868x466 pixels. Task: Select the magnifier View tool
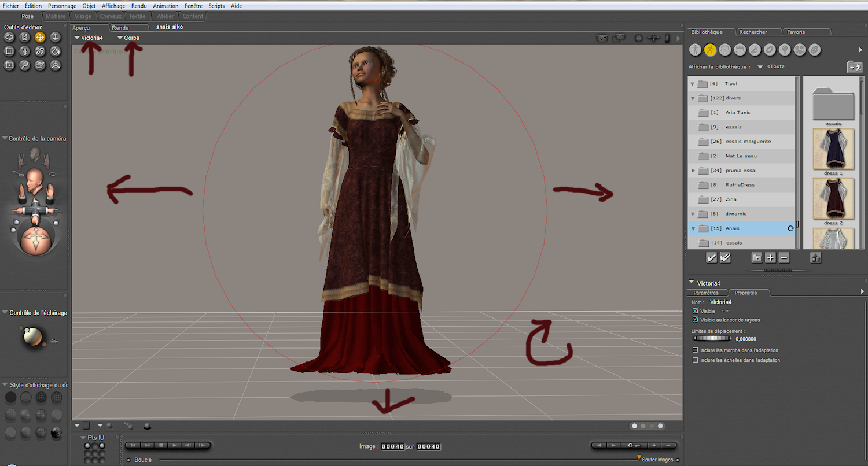coord(24,65)
